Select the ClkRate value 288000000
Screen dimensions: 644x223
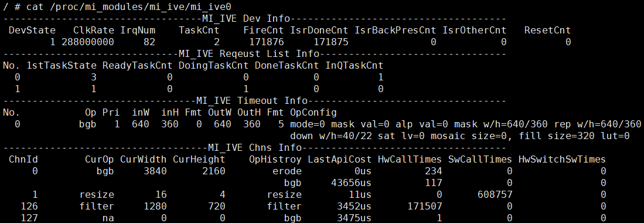tap(88, 42)
